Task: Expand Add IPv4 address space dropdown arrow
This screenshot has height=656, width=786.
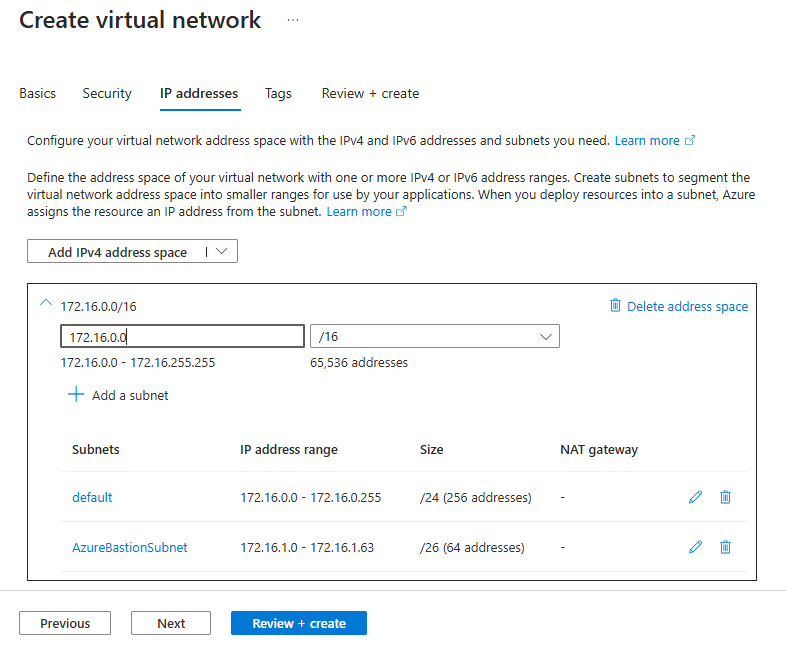Action: pos(222,252)
